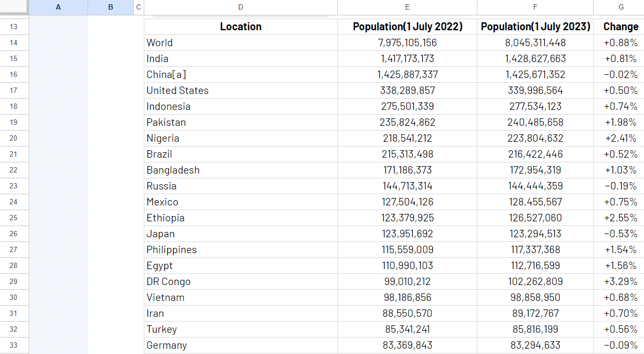Select column E header

(x=407, y=7)
